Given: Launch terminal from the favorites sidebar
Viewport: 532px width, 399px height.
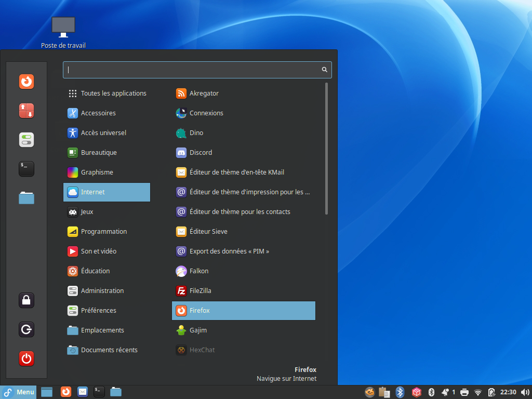Looking at the screenshot, I should coord(26,169).
